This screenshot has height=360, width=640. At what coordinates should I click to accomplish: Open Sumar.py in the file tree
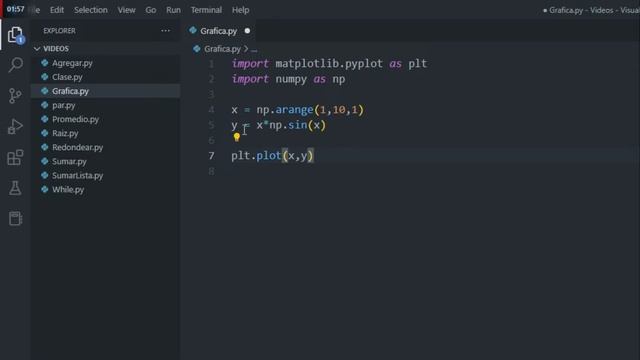click(x=106, y=161)
